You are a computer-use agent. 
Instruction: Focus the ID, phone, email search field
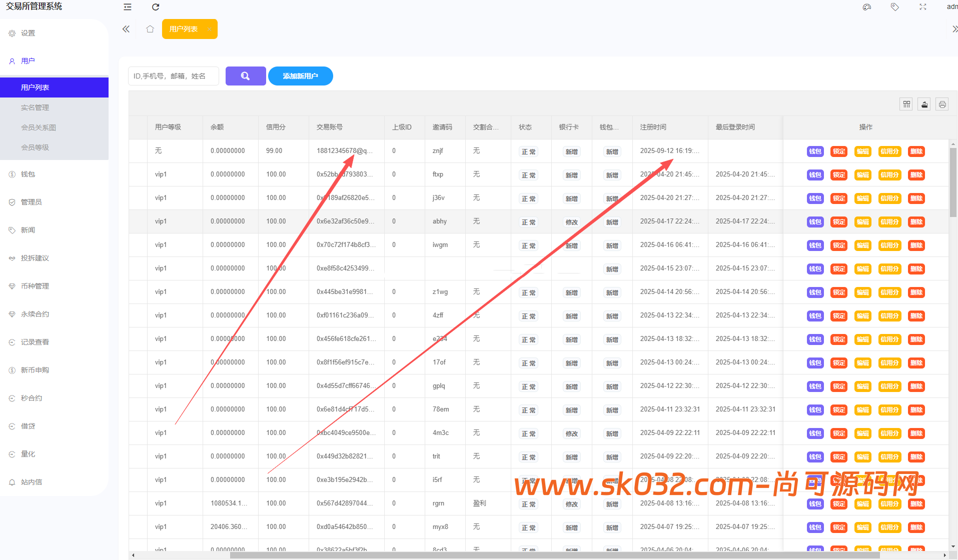click(x=173, y=76)
